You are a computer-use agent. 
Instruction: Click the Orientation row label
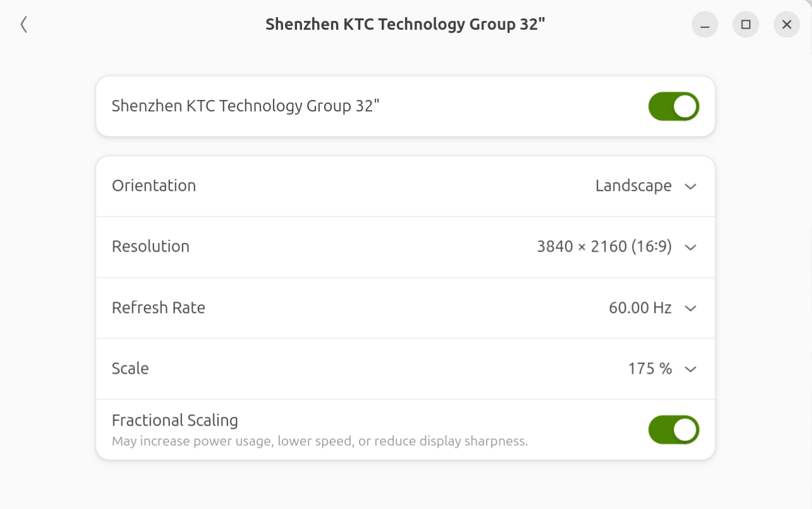154,186
